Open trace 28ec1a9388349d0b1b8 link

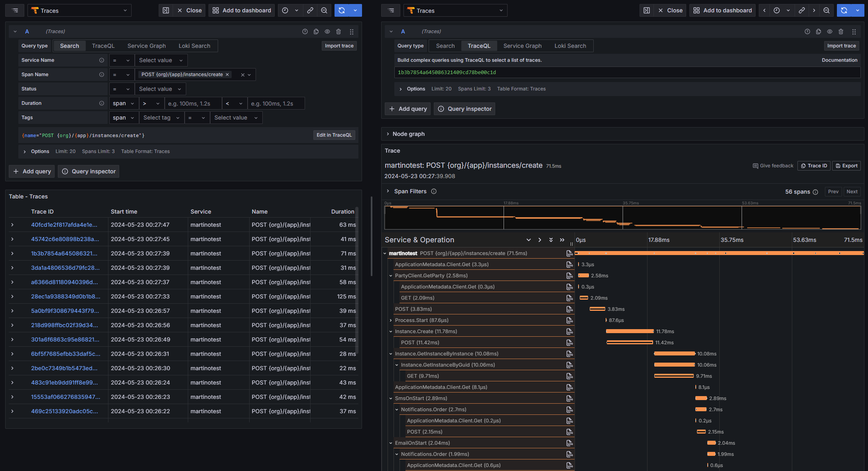65,296
